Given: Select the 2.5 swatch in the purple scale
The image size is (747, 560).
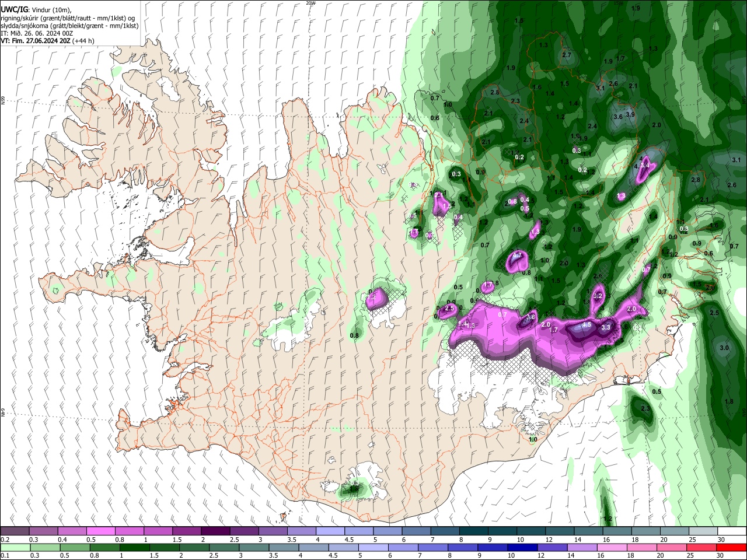Looking at the screenshot, I should point(243,531).
